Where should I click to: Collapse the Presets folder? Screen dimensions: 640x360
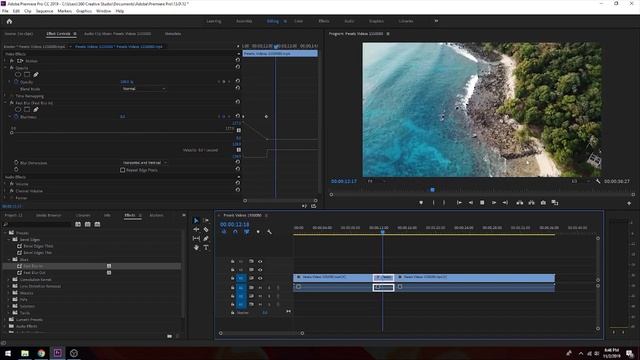(x=6, y=233)
